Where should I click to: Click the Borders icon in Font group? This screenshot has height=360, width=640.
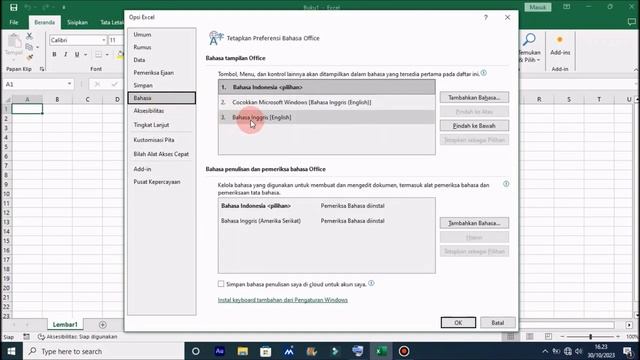[x=98, y=55]
